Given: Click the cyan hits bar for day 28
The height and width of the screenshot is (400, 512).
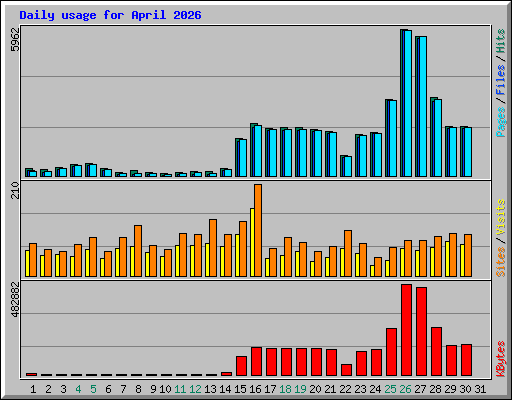Looking at the screenshot, I should 438,138.
